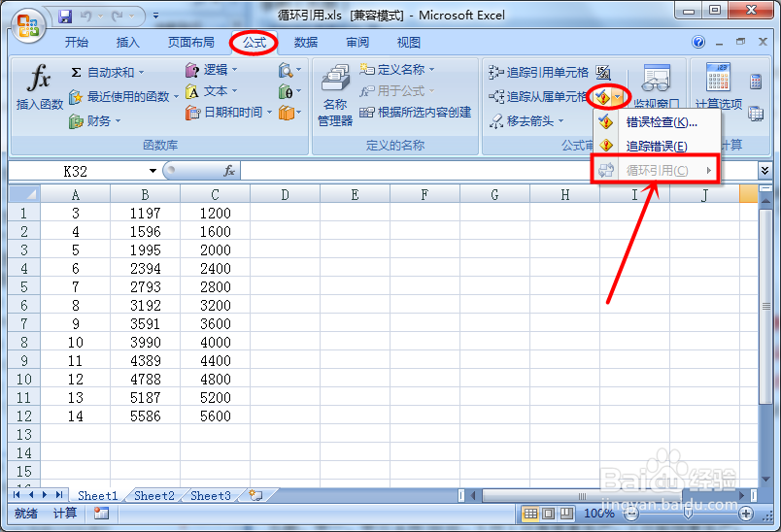Click the insert worksheet tab icon
Image resolution: width=781 pixels, height=532 pixels.
point(255,495)
